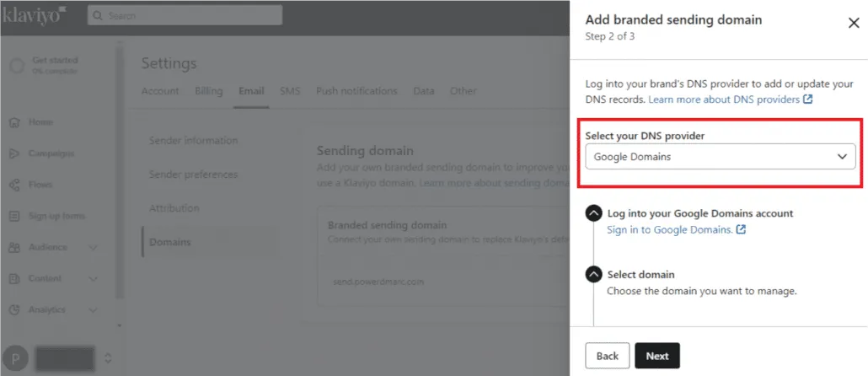
Task: Select the Analytics chart icon
Action: (x=15, y=310)
